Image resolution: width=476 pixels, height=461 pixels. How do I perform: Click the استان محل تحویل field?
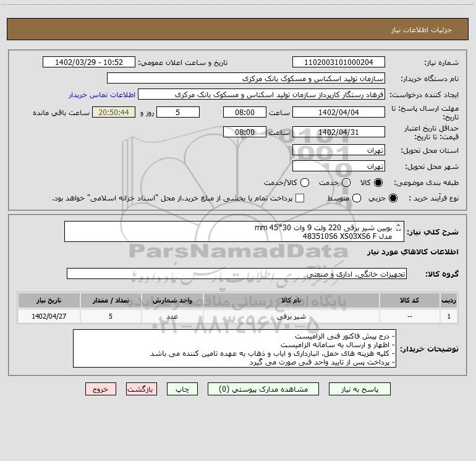pos(339,150)
